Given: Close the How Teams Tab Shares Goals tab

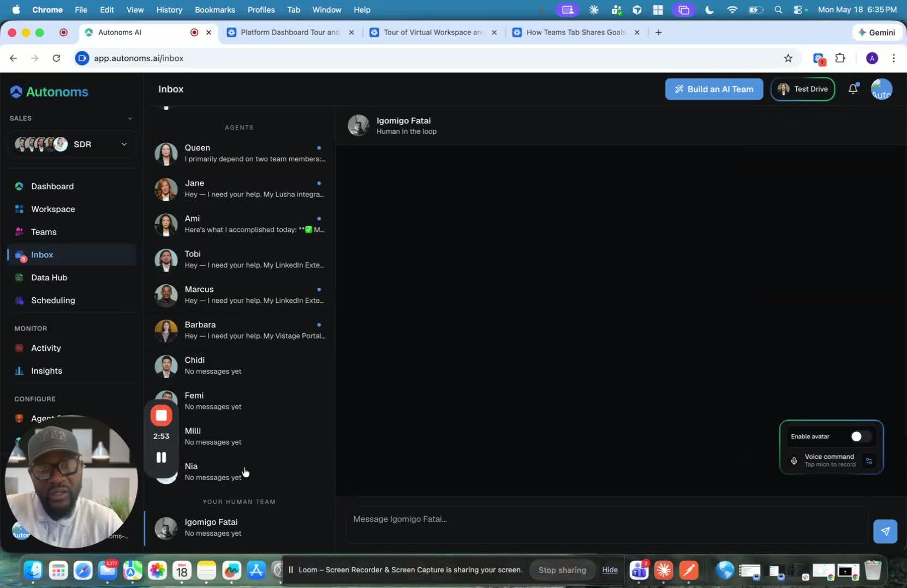Looking at the screenshot, I should (637, 32).
